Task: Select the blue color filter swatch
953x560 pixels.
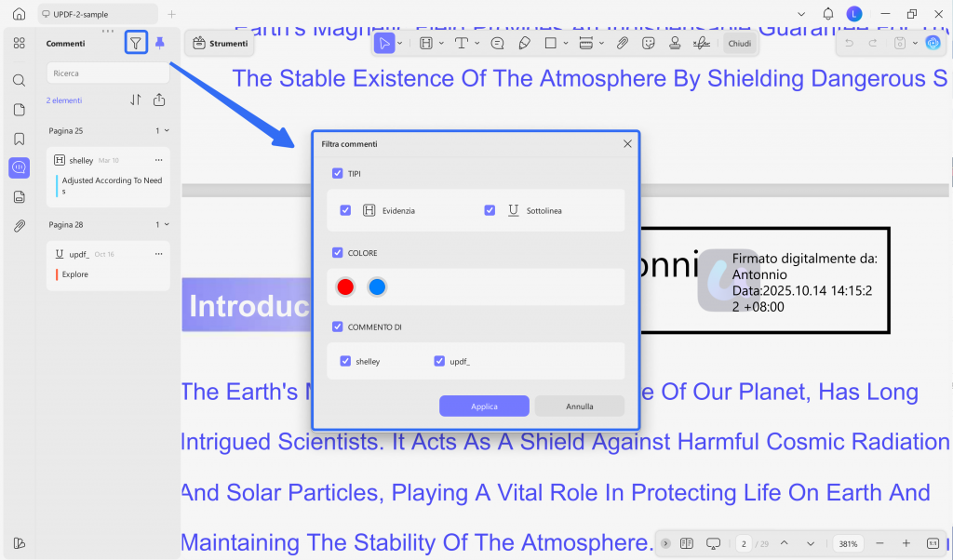Action: click(x=377, y=287)
